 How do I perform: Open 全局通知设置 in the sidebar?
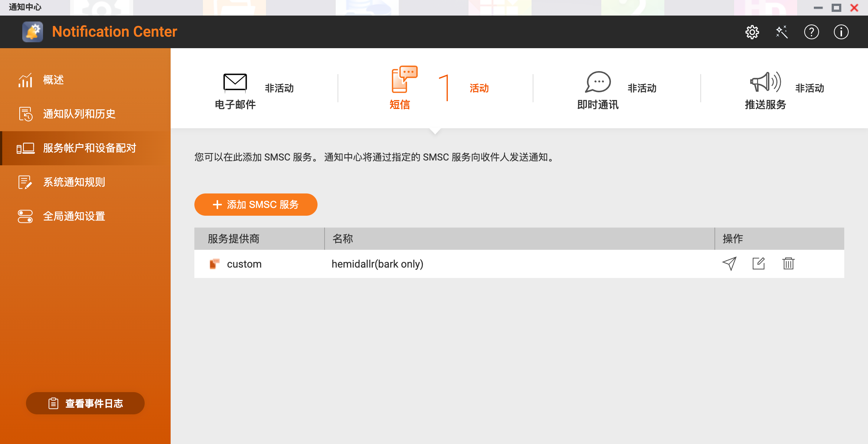(x=74, y=216)
